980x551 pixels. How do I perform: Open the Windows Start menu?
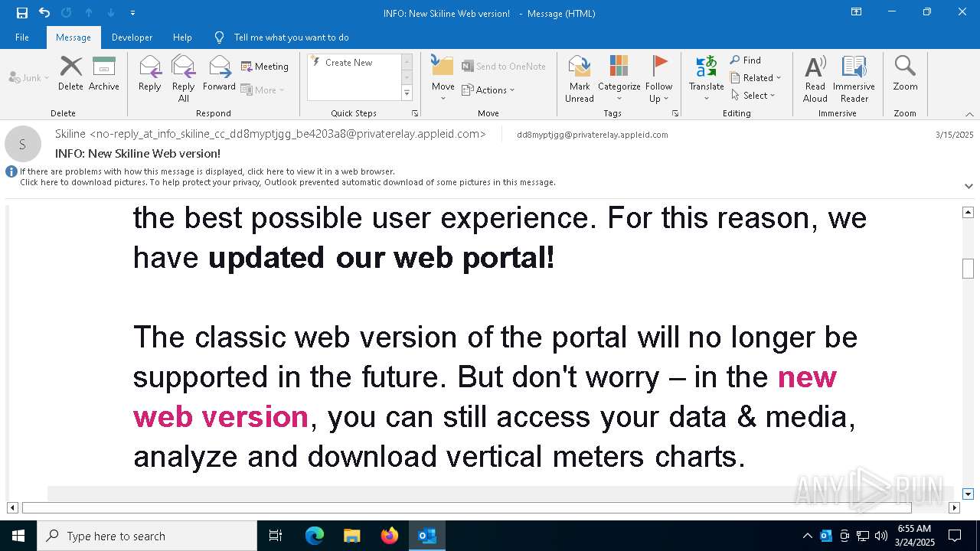[x=18, y=536]
